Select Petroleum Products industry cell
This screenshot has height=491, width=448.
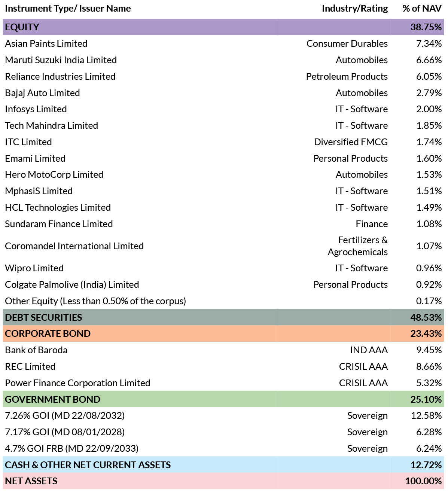(347, 76)
